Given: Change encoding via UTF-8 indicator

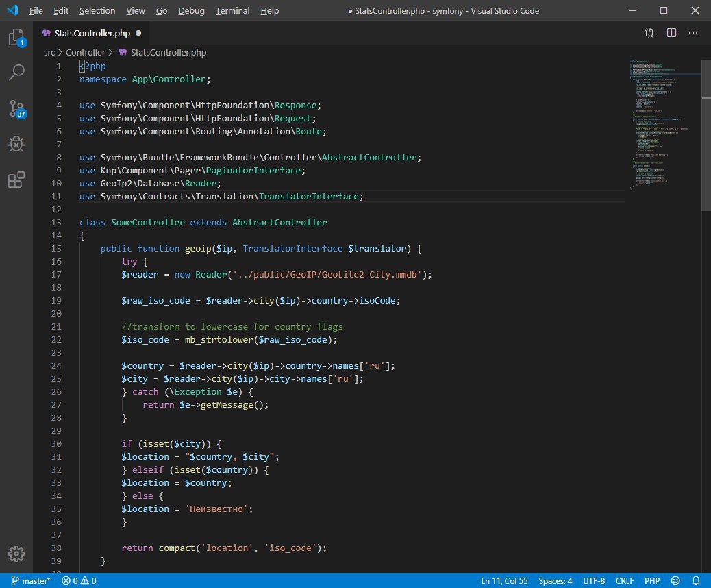Looking at the screenshot, I should pos(594,580).
